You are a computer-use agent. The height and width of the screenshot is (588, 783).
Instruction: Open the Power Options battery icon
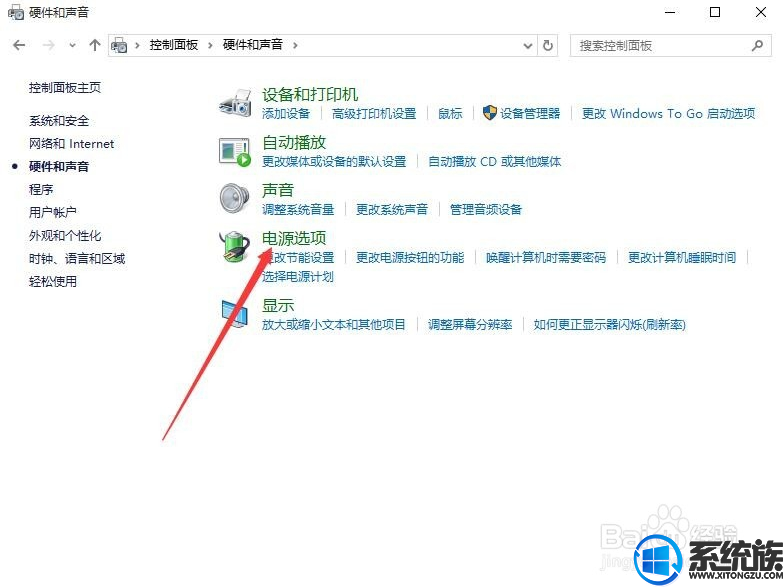[235, 246]
